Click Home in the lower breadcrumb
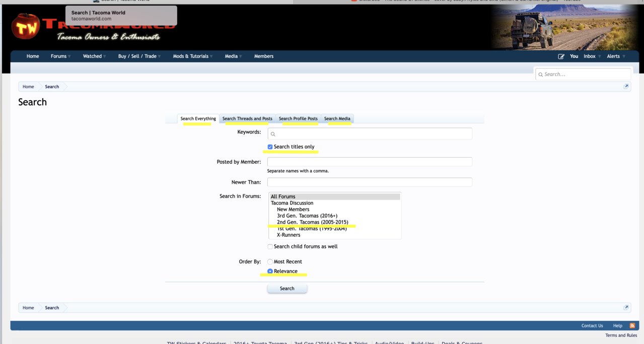This screenshot has width=644, height=344. (x=28, y=308)
